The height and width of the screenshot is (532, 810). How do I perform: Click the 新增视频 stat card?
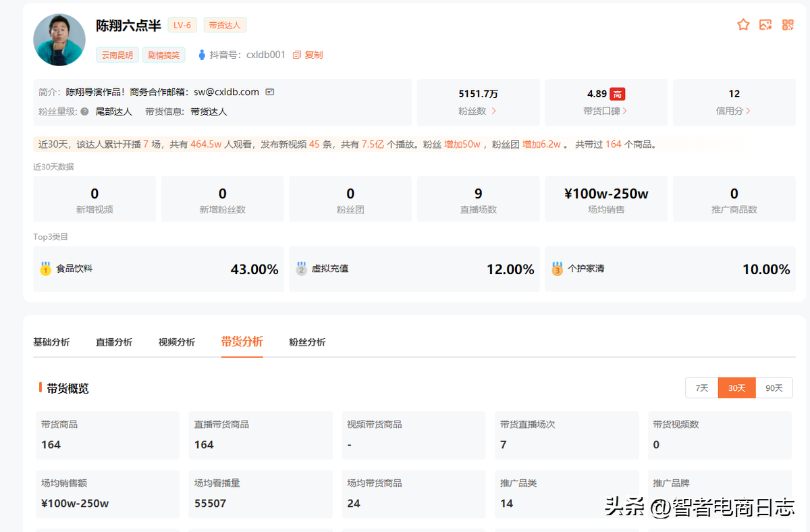tap(94, 199)
